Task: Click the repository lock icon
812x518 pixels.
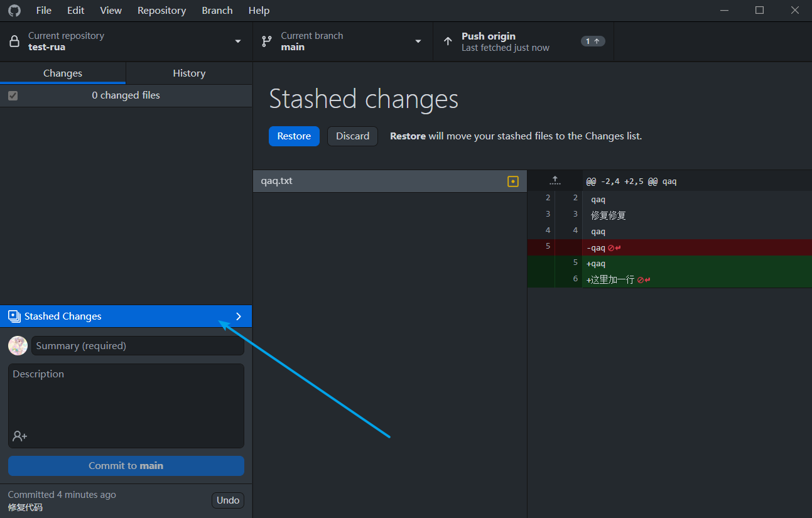Action: click(x=14, y=41)
